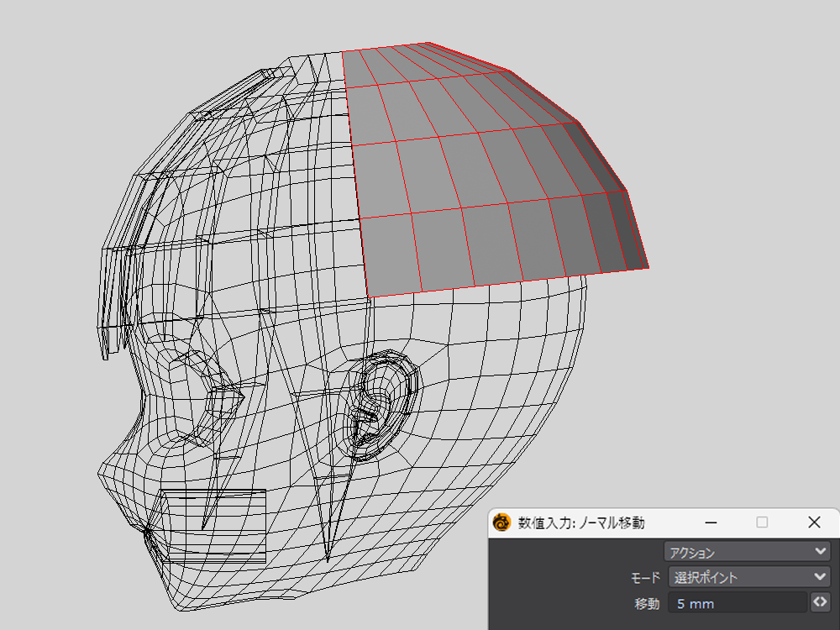Click the rectangular mouth box in the wireframe
This screenshot has width=840, height=630.
[x=214, y=525]
